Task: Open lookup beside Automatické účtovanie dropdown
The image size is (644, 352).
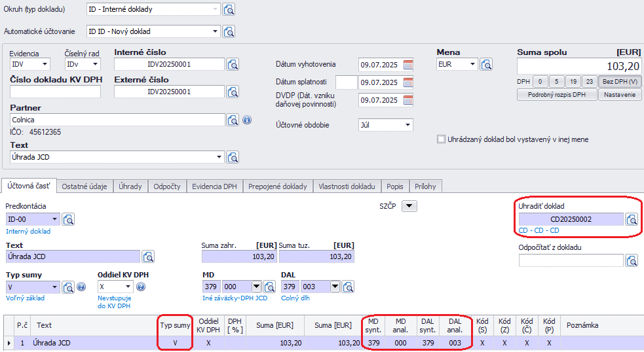Action: click(229, 31)
